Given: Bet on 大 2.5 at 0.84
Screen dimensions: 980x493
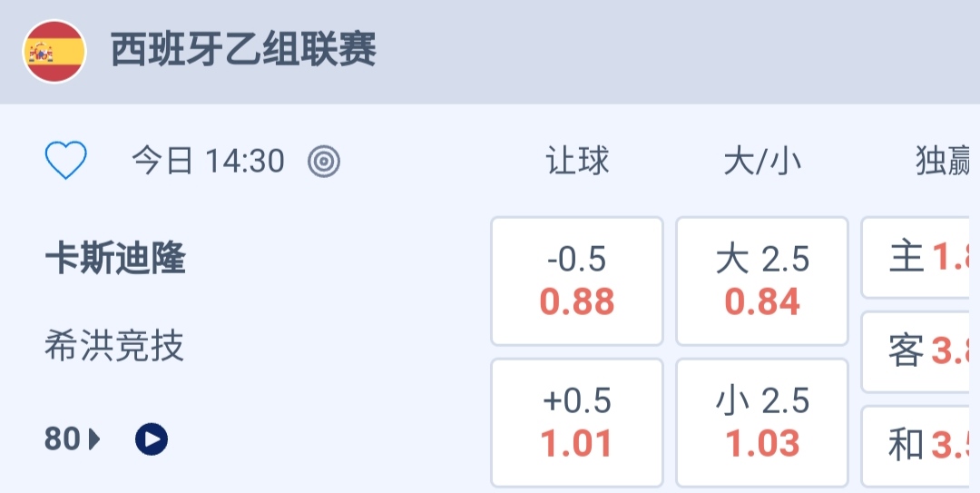Looking at the screenshot, I should (762, 281).
